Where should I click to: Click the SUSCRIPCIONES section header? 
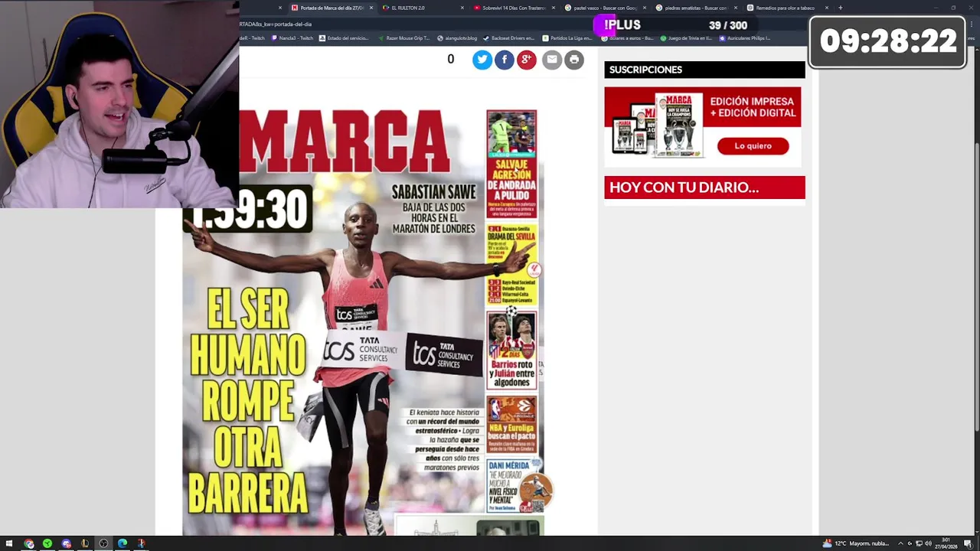pyautogui.click(x=704, y=70)
